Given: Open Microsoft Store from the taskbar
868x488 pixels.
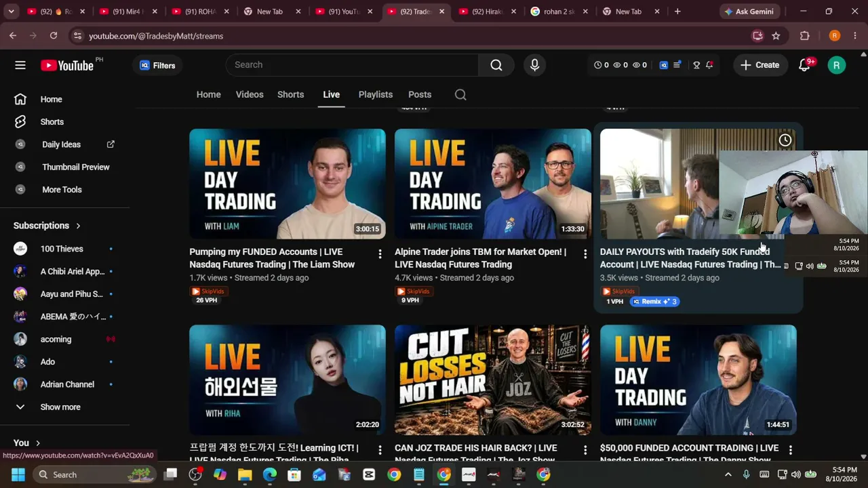Looking at the screenshot, I should click(294, 474).
